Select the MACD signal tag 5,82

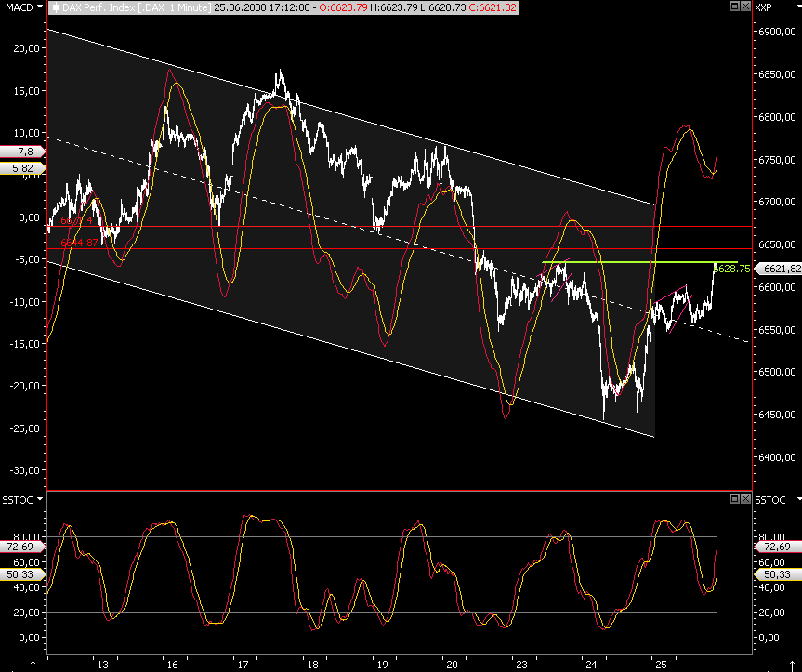(x=22, y=168)
